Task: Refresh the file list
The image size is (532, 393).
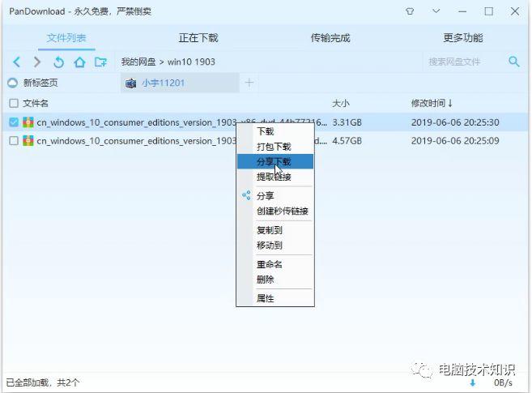Action: (x=58, y=62)
